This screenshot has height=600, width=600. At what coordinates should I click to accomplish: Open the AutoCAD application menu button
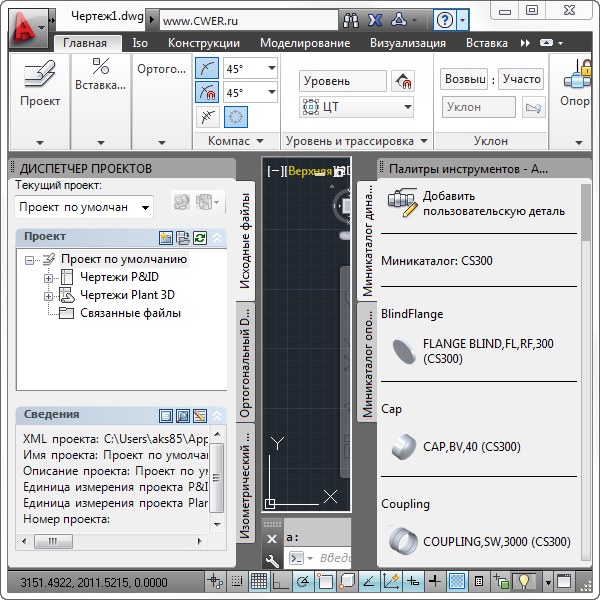tap(26, 26)
